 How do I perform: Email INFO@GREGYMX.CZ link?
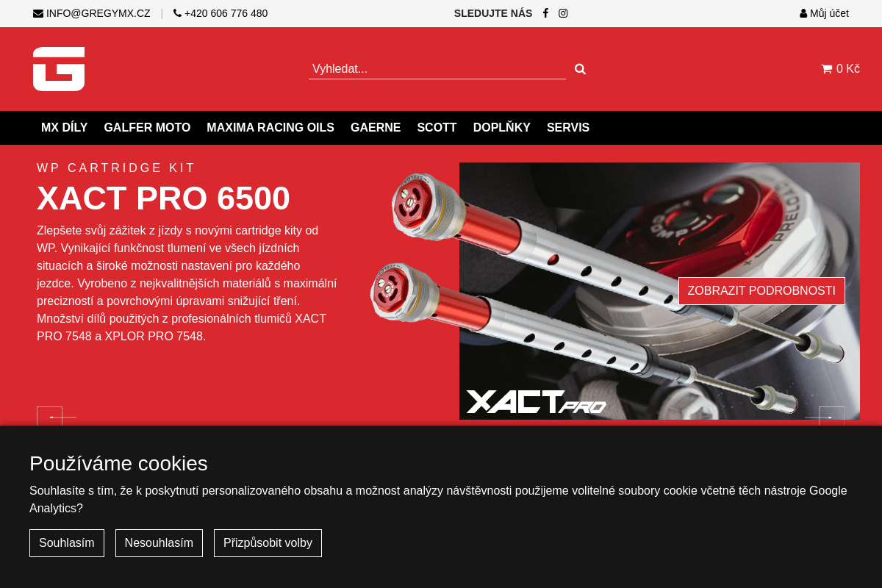pyautogui.click(x=92, y=13)
